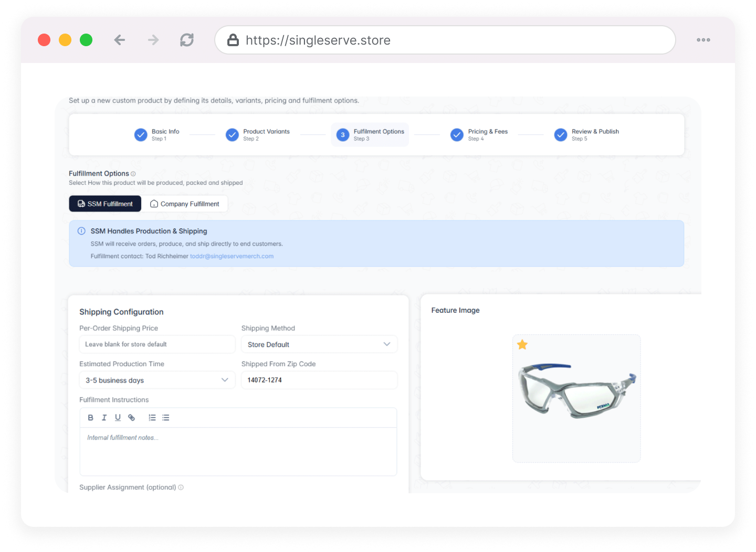Go to Pricing & Fees step 4
The width and height of the screenshot is (756, 552).
coord(479,135)
